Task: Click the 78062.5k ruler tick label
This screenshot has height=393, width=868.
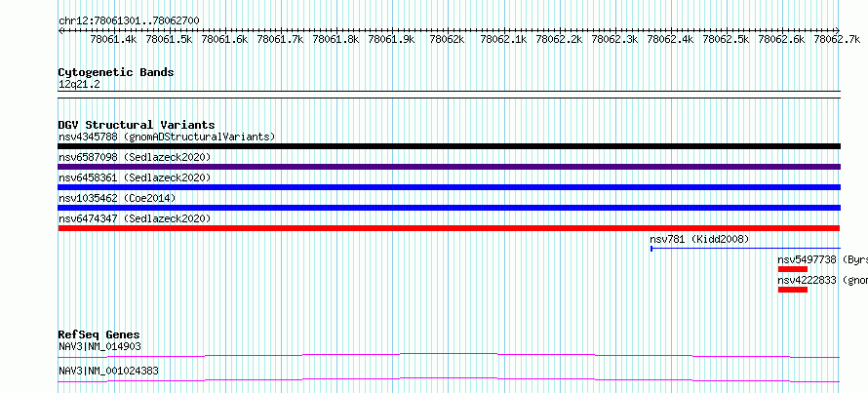Action: [726, 40]
